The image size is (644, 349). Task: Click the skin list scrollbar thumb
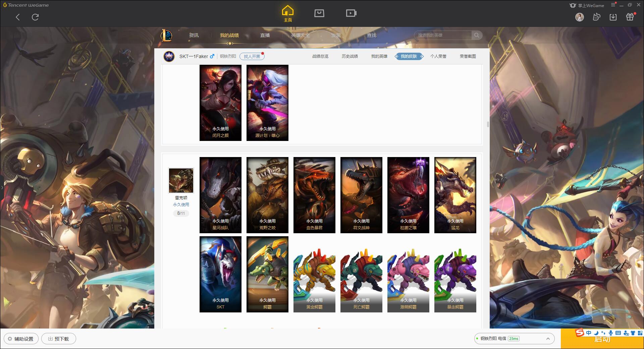pyautogui.click(x=488, y=124)
